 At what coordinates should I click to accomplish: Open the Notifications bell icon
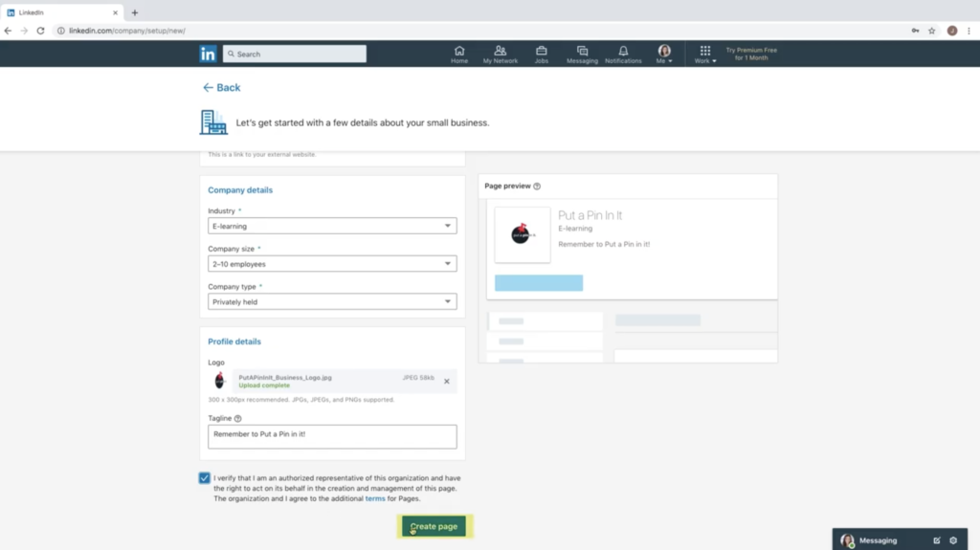[x=623, y=55]
